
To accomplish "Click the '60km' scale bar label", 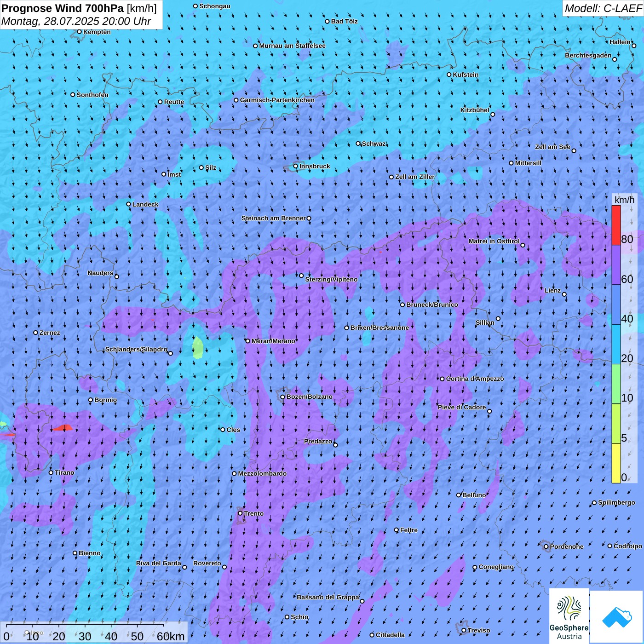I will (171, 636).
